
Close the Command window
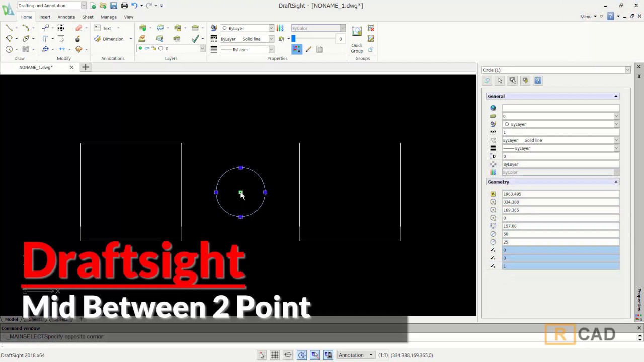click(x=639, y=328)
